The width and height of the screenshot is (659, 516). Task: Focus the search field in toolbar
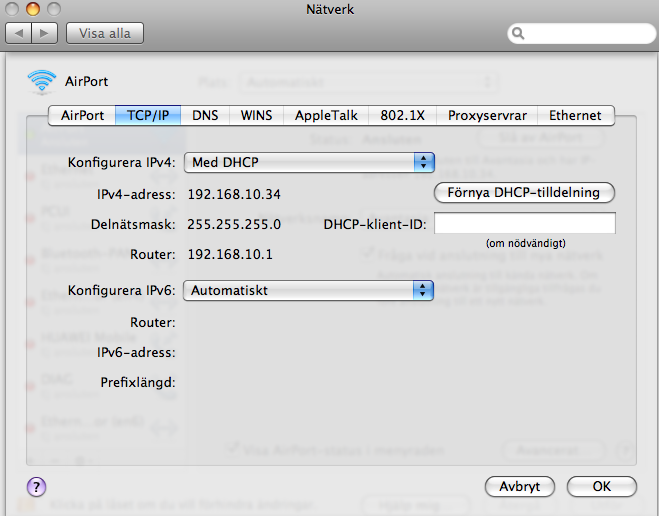[x=582, y=33]
